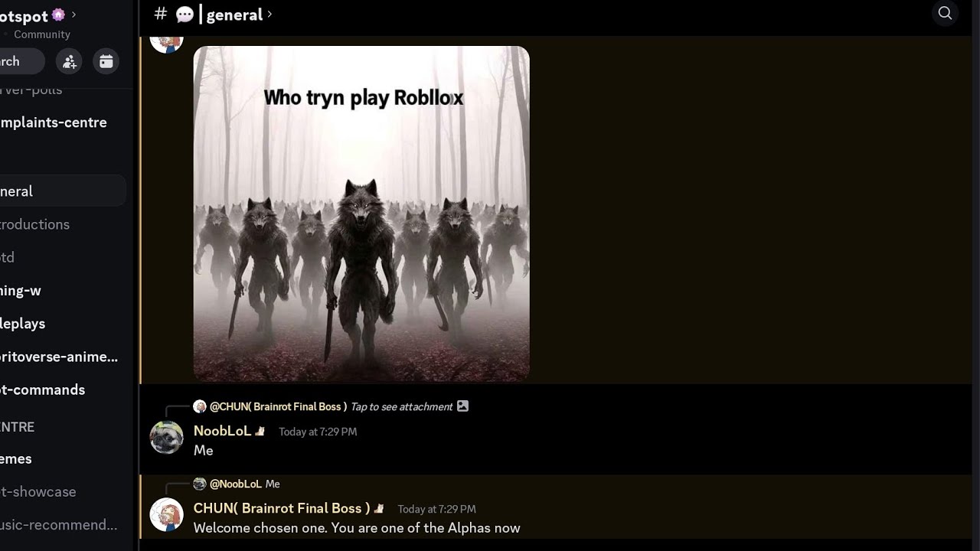This screenshot has width=980, height=551.
Task: Click the @NoobLoL reply reference
Action: [x=236, y=484]
